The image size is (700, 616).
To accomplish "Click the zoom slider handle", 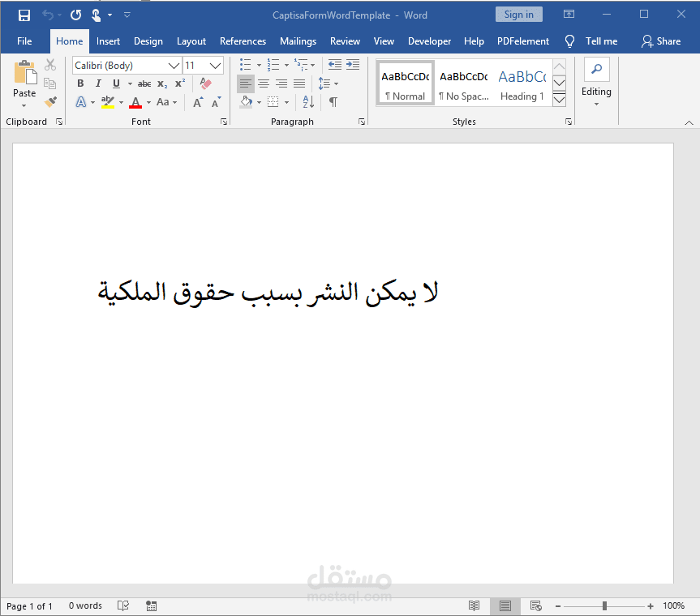I will [604, 605].
